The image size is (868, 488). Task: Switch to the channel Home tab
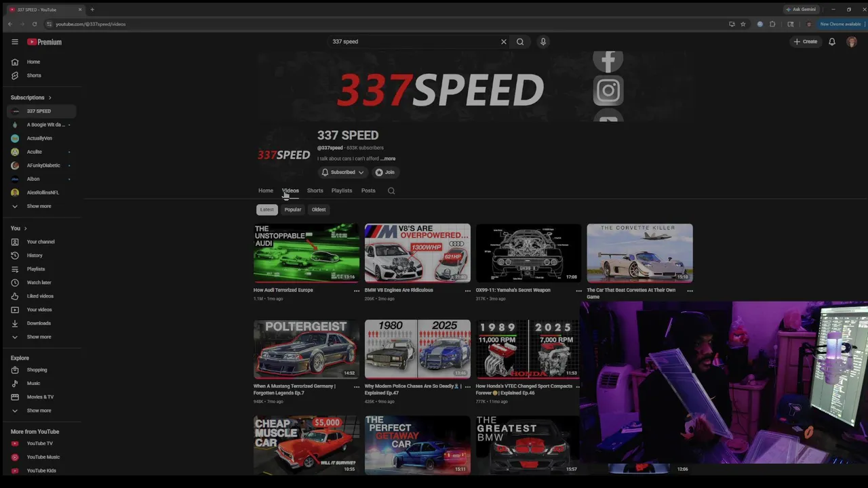point(266,191)
